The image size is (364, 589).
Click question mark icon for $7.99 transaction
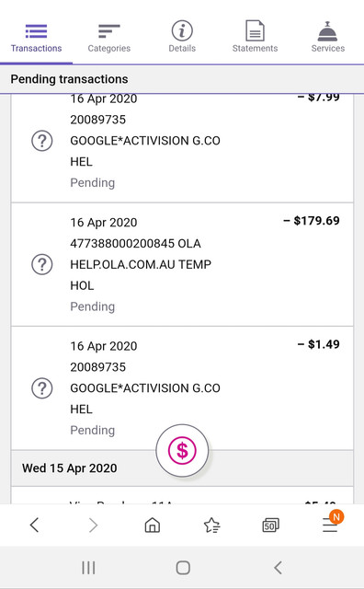click(x=42, y=141)
